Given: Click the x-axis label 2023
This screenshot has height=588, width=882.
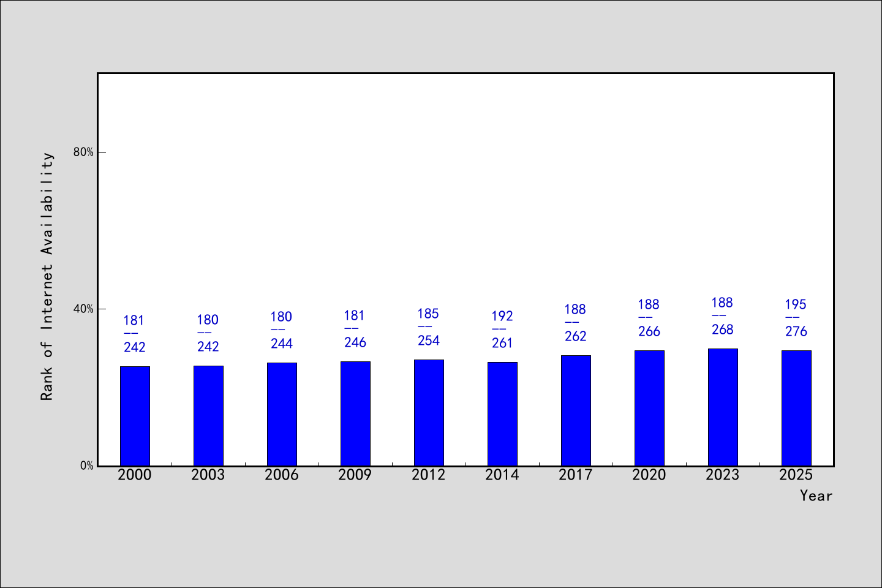Looking at the screenshot, I should [723, 475].
